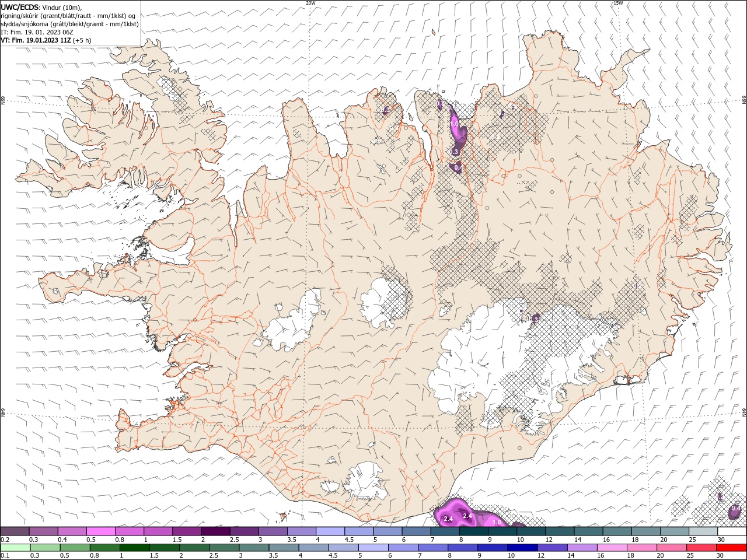The width and height of the screenshot is (747, 560).
Task: Select the pale grey swatch starting at 25 in the upper scale
Action: (704, 531)
